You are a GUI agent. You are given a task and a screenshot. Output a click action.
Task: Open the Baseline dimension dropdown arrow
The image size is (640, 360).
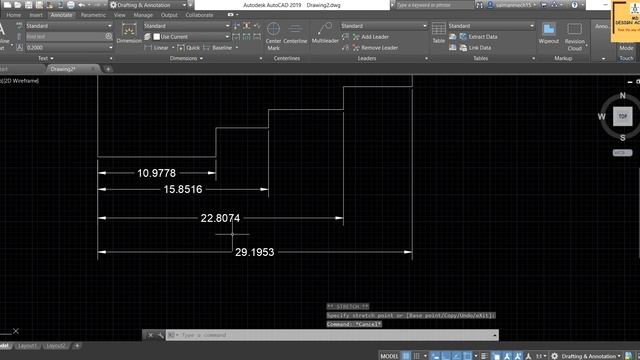tap(237, 48)
